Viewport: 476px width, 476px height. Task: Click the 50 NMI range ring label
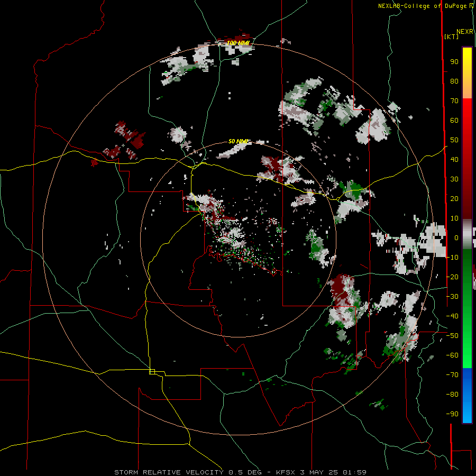click(239, 141)
